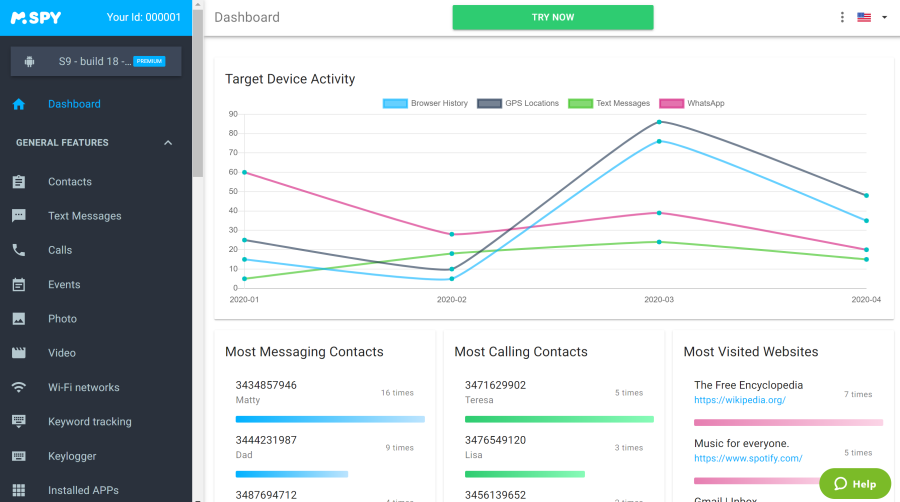Click the green TRY NOW button
The height and width of the screenshot is (502, 900).
coord(553,17)
